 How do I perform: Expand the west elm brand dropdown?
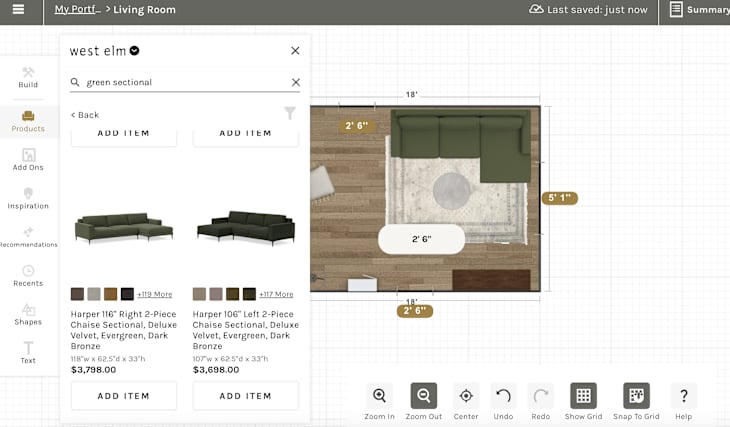[134, 51]
